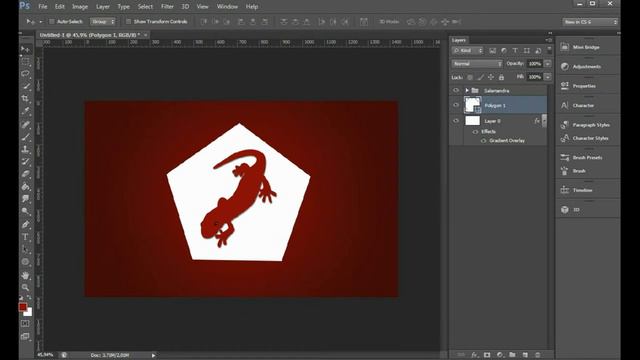Toggle Effects visibility eye
The width and height of the screenshot is (640, 360).
[475, 132]
